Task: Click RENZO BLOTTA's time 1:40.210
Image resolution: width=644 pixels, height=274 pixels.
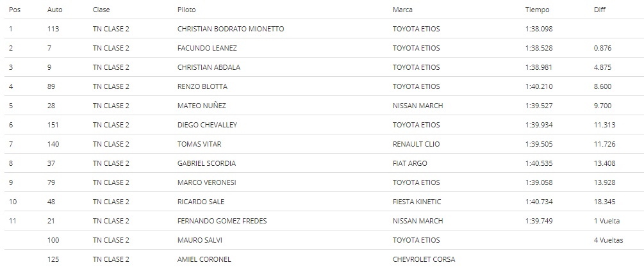Action: (x=539, y=86)
